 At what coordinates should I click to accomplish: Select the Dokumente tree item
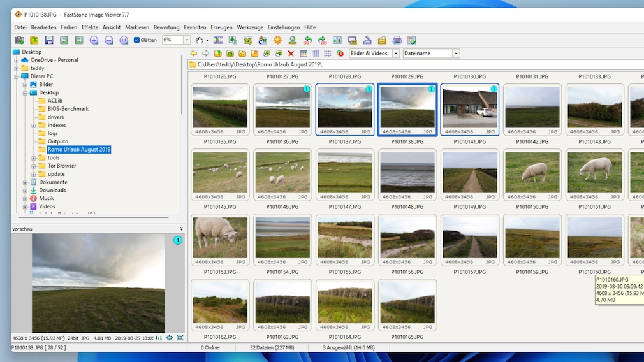click(x=53, y=182)
